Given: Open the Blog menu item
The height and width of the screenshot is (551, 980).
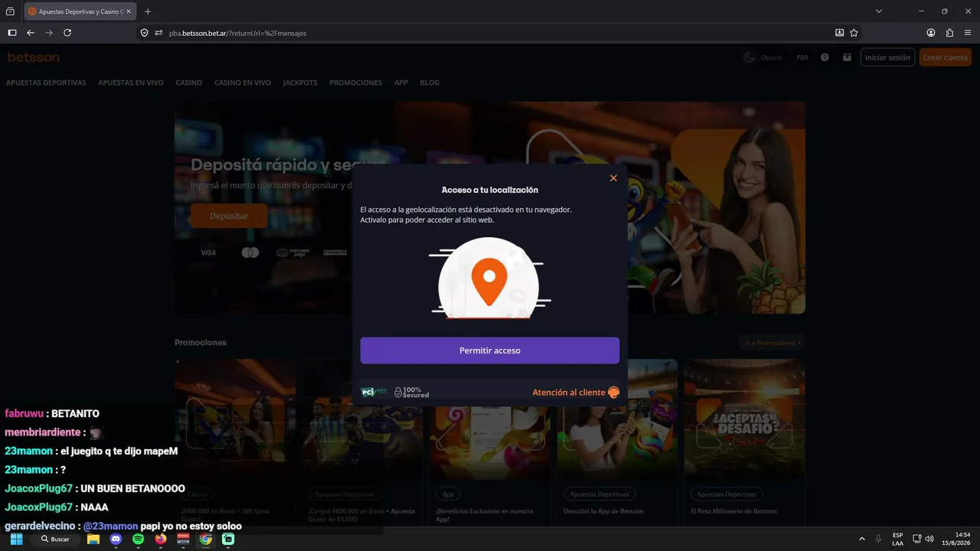Looking at the screenshot, I should (430, 83).
